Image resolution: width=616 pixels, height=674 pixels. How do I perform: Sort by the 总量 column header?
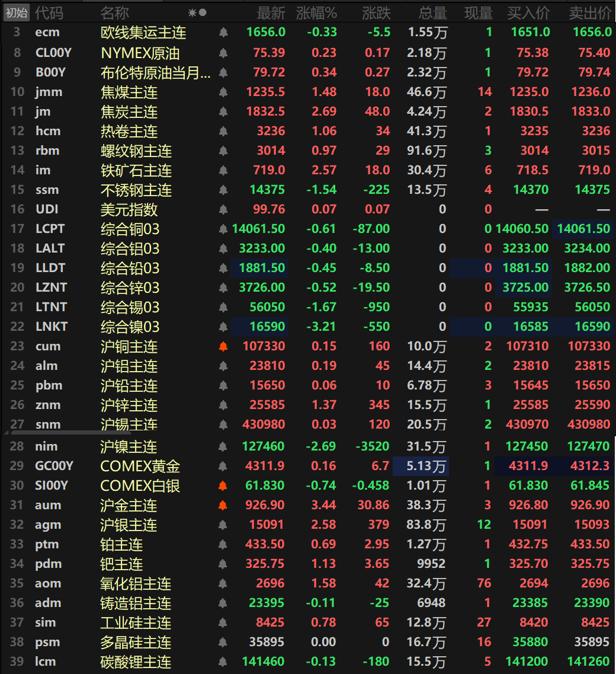click(x=432, y=13)
